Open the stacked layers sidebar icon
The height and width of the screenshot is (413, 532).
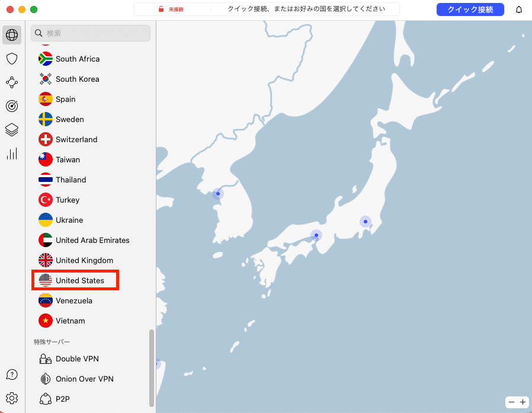pyautogui.click(x=12, y=130)
